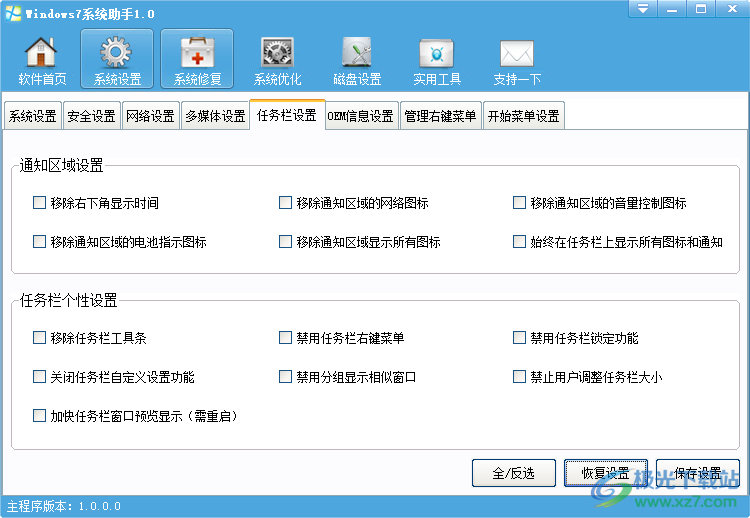Check 移除通知区域的网络图标 option
750x518 pixels.
[353, 203]
